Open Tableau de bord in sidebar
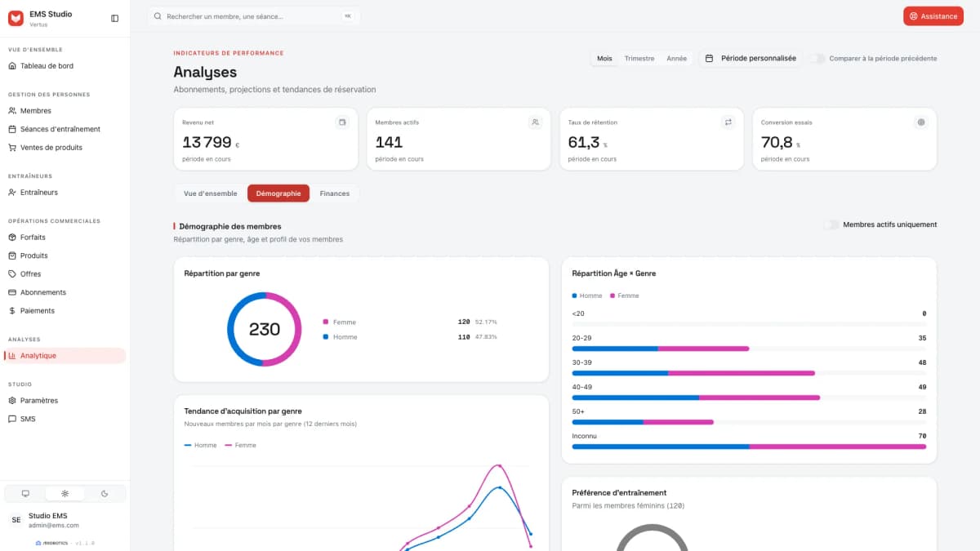 click(x=65, y=66)
